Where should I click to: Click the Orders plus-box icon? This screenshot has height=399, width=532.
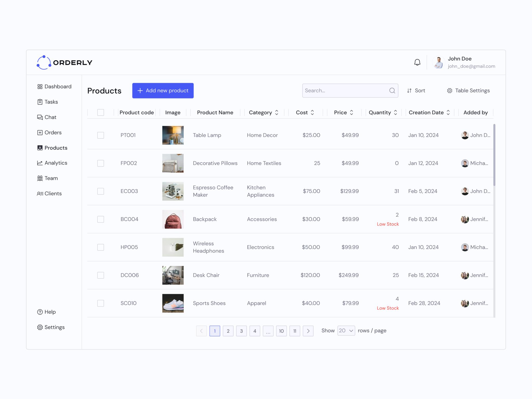click(x=40, y=132)
